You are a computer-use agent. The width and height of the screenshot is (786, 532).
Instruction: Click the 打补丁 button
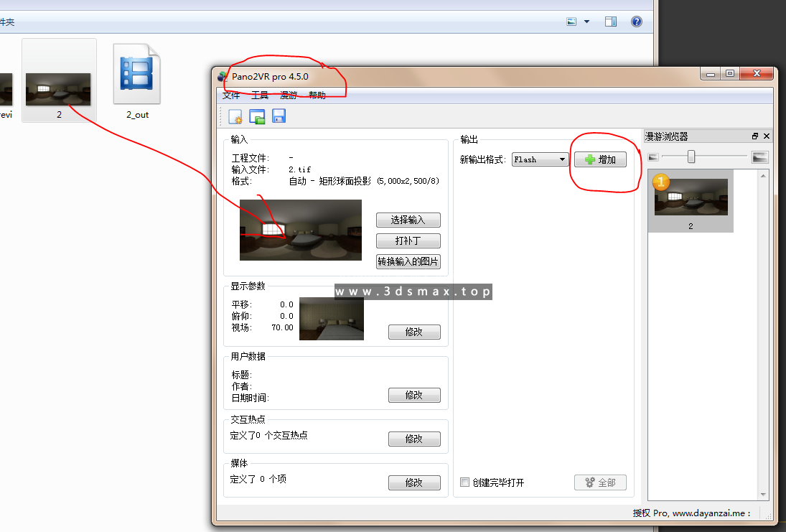[408, 241]
